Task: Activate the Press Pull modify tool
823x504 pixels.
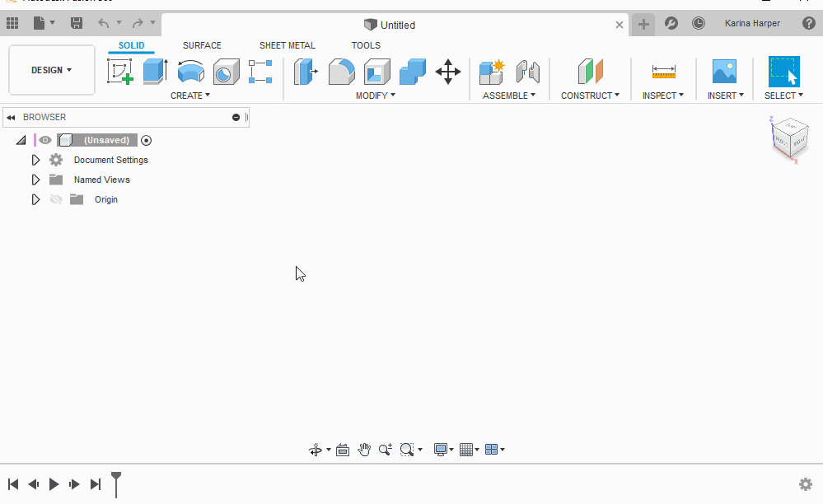Action: (x=306, y=72)
